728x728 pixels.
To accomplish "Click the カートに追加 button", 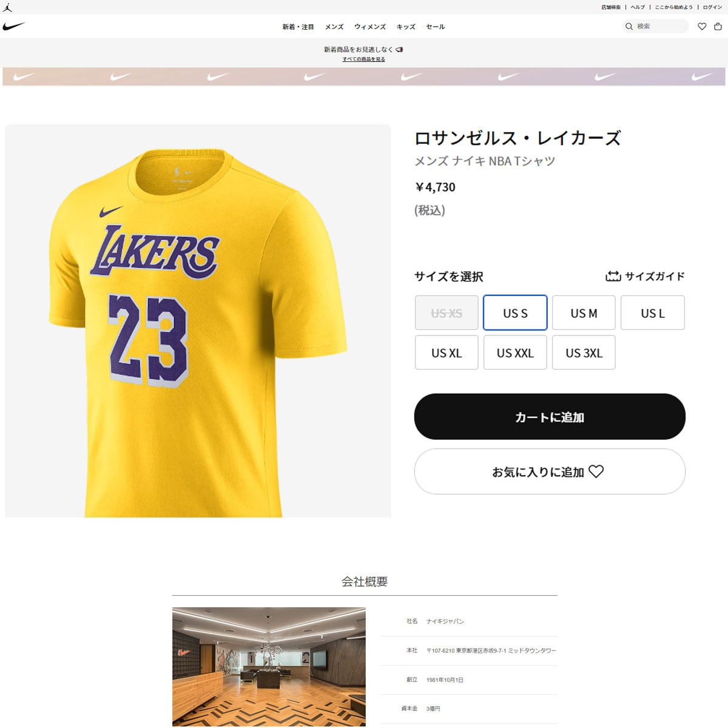I will [x=550, y=417].
